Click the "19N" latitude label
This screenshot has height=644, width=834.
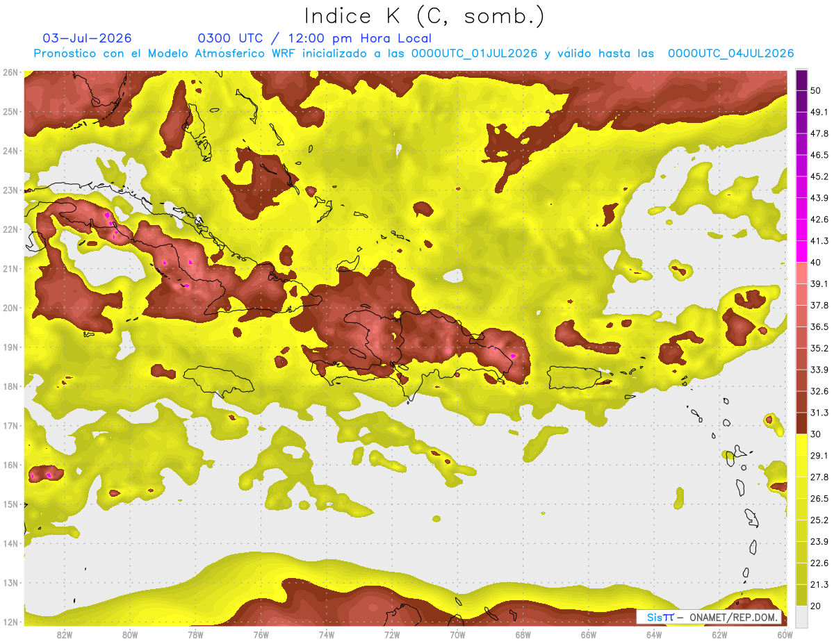[x=10, y=347]
